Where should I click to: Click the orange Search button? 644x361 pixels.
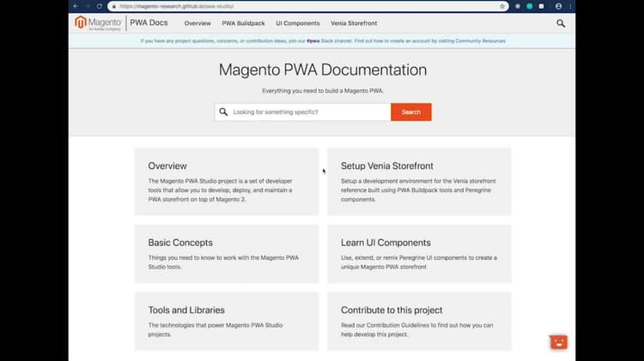point(411,112)
